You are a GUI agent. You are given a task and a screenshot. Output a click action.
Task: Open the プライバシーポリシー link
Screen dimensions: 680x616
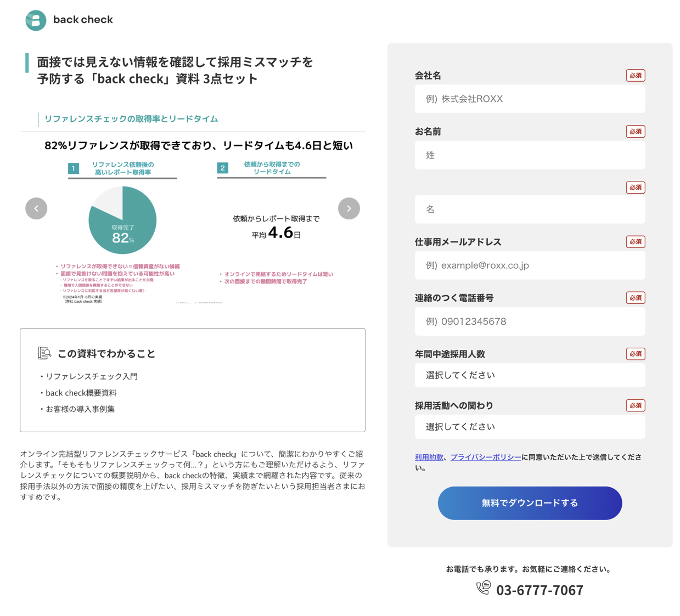click(486, 457)
